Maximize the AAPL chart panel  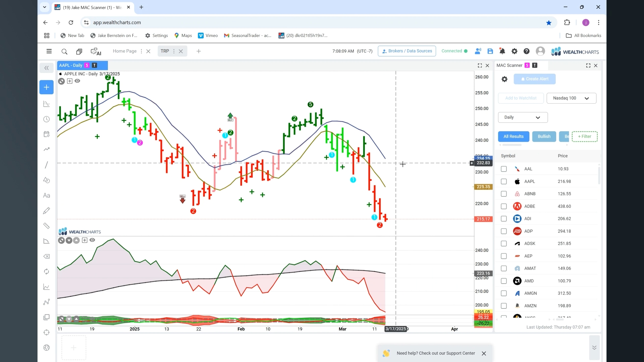point(480,66)
